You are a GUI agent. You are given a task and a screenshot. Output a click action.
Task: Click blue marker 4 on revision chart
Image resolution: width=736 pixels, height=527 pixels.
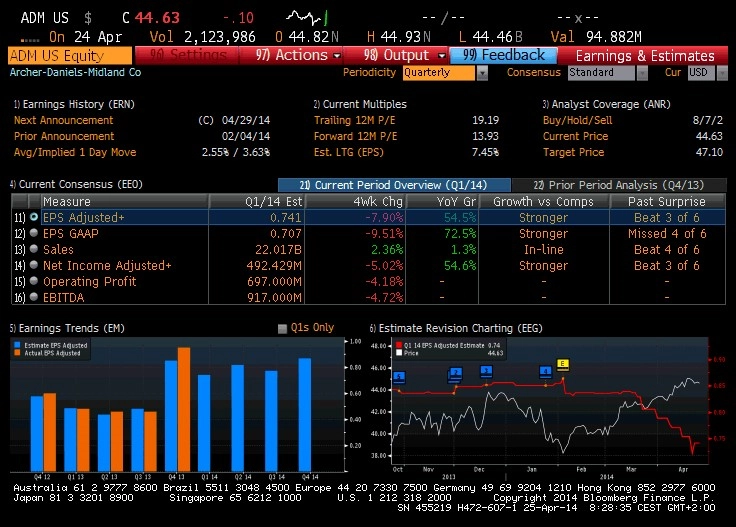(545, 372)
